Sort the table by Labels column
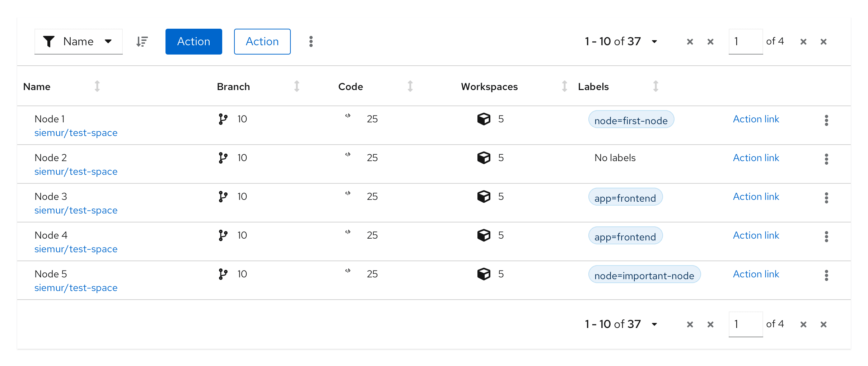 pos(655,86)
